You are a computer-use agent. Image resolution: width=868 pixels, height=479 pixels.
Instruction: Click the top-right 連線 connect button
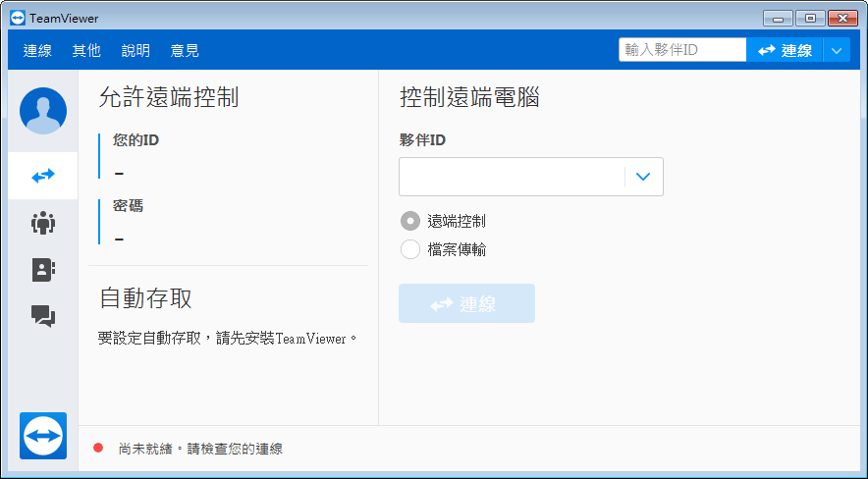coord(785,50)
